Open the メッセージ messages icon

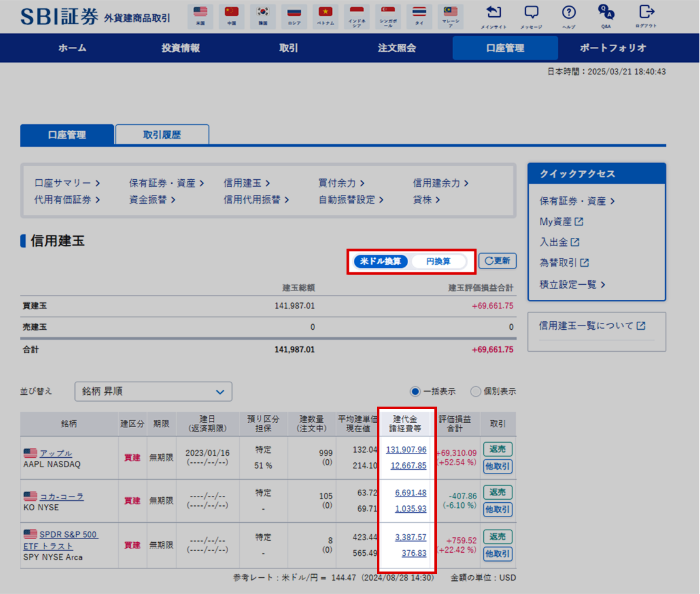pos(531,16)
